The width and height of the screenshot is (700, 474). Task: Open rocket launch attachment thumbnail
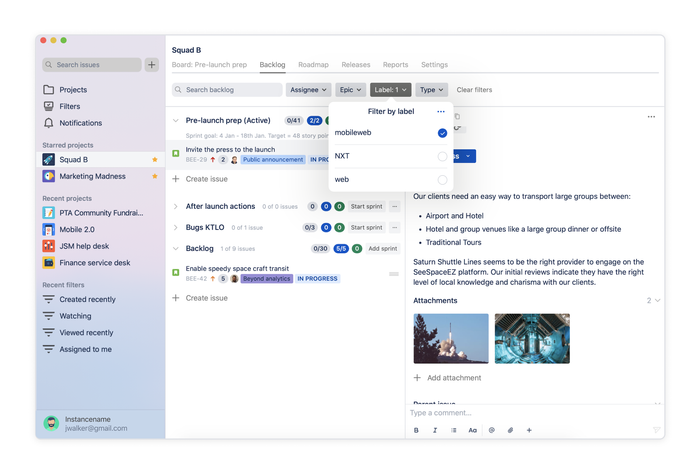point(451,338)
